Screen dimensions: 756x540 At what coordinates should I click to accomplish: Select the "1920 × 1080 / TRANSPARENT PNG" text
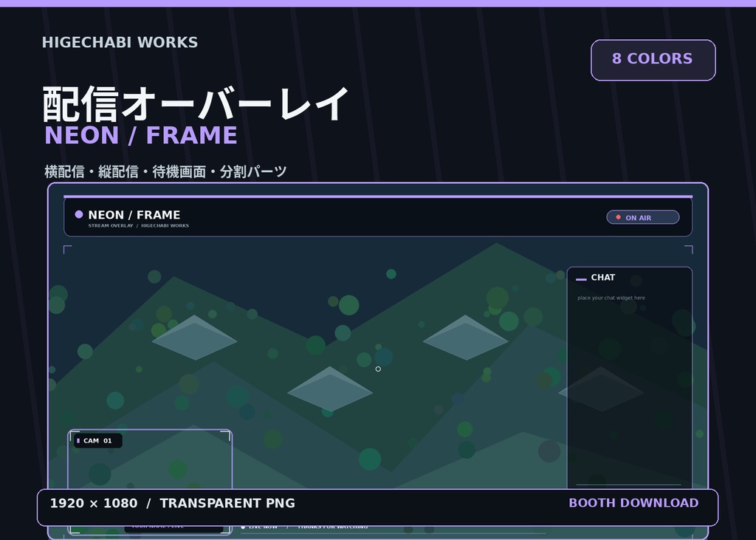tap(173, 503)
